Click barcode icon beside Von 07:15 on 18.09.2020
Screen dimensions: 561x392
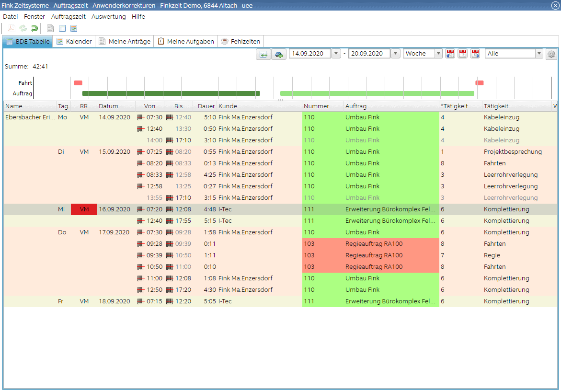coord(141,301)
